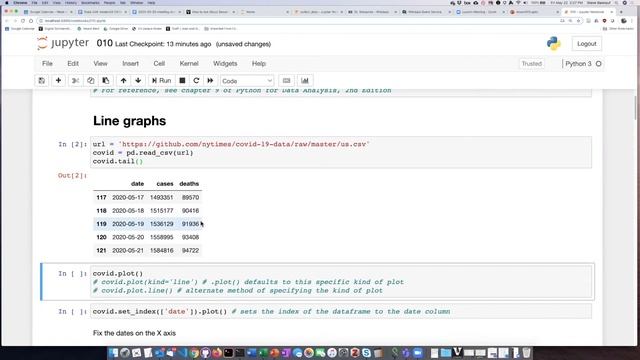This screenshot has height=360, width=640.
Task: Open Skype from the Dock
Action: pos(366,353)
